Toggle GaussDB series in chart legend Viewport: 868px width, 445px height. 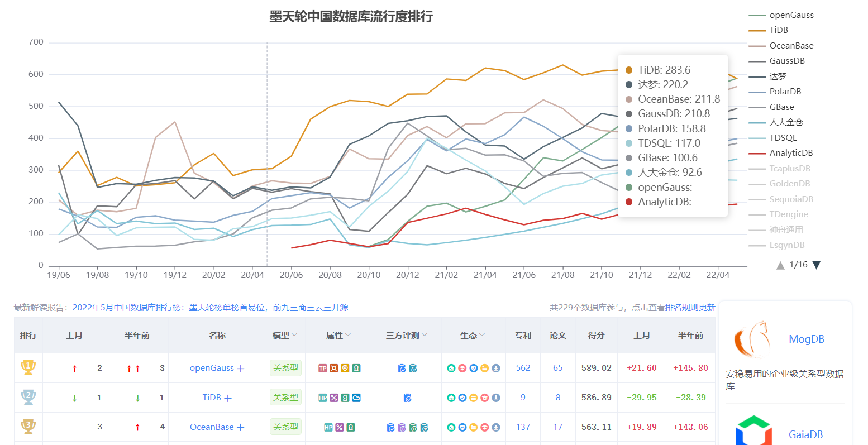777,61
